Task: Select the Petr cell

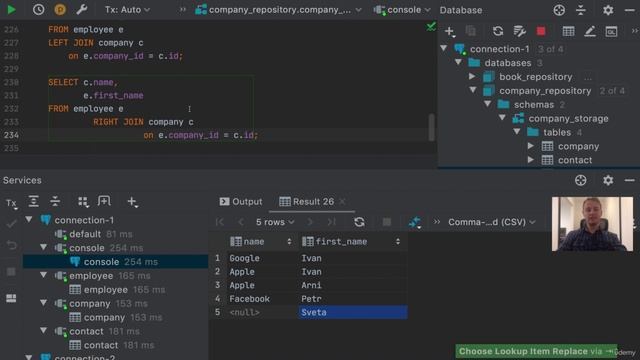Action: pyautogui.click(x=353, y=299)
